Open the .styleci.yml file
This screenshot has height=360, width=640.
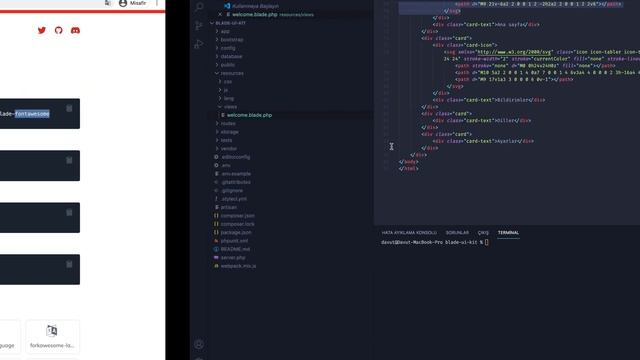[233, 199]
